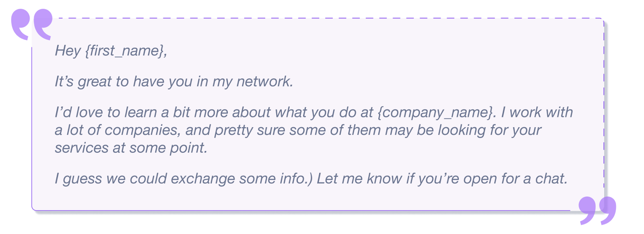Click the word "Hey" in the greeting
The image size is (644, 234).
pos(68,51)
